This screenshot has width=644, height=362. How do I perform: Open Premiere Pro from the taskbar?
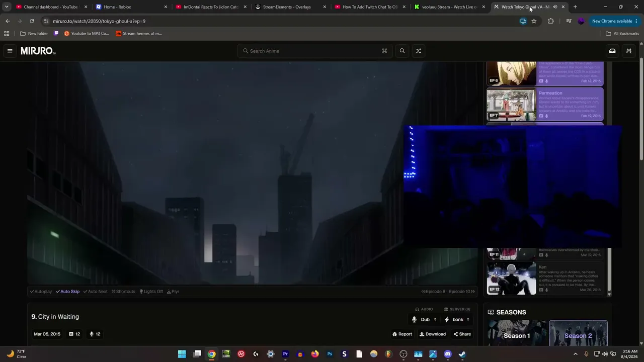click(285, 354)
